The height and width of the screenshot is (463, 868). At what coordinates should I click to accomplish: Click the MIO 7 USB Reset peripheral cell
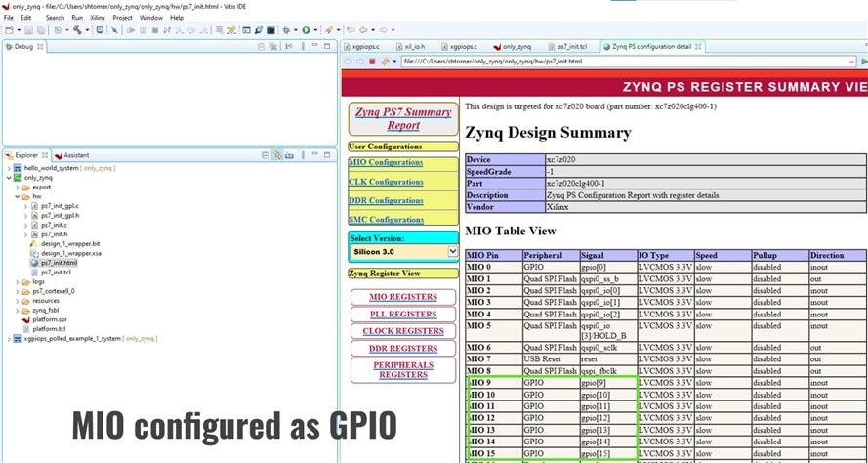(552, 358)
